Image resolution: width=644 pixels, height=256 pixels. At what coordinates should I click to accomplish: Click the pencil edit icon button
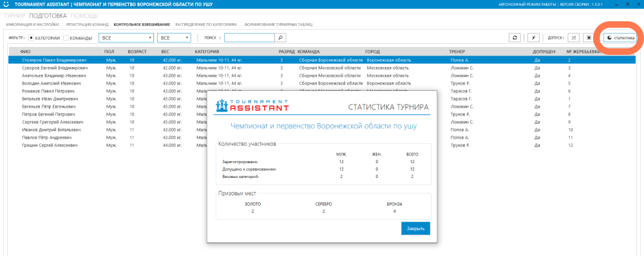point(533,37)
